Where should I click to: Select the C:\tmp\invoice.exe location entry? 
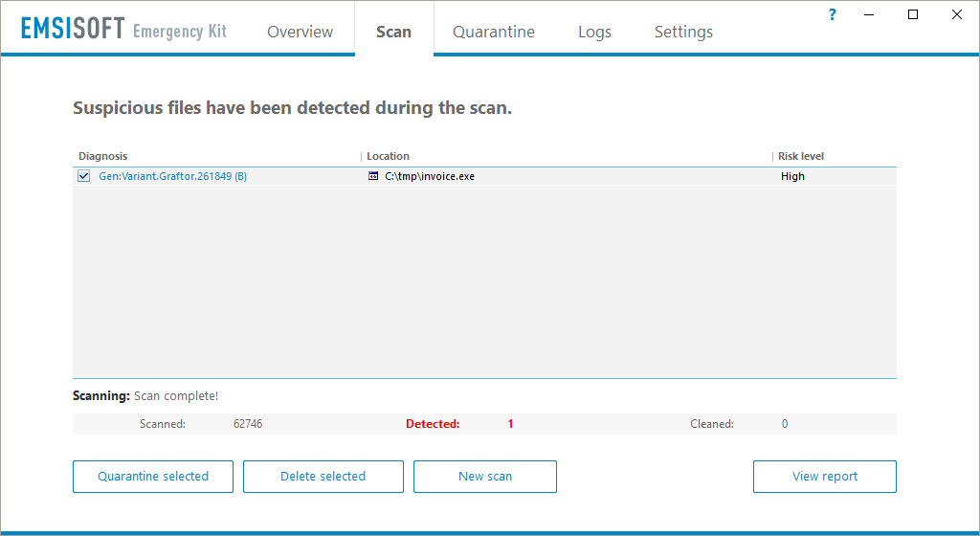[430, 176]
